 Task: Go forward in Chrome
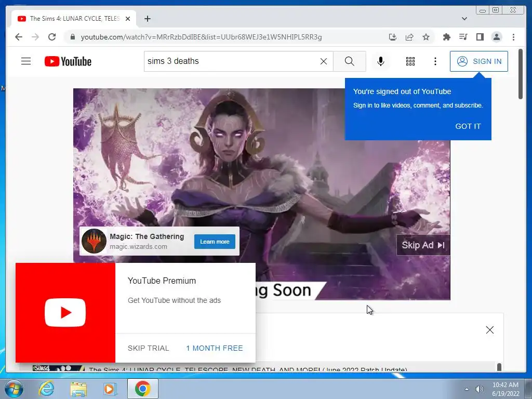pyautogui.click(x=35, y=37)
